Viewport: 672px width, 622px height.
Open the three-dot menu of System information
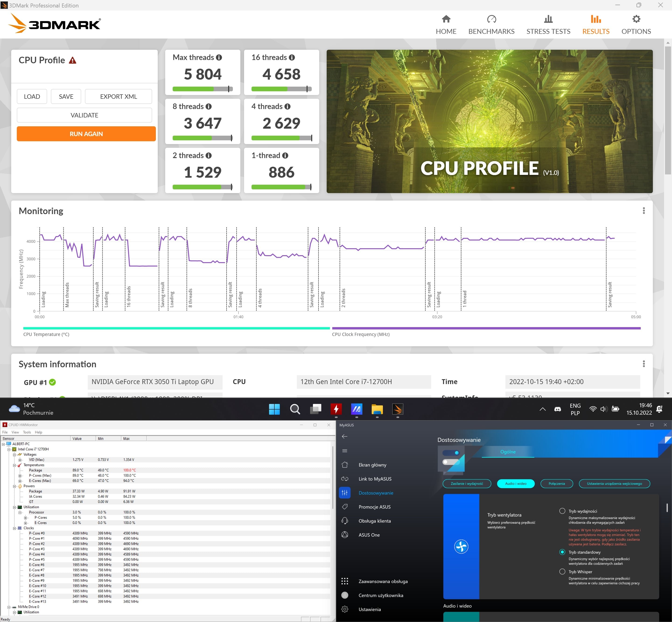644,364
